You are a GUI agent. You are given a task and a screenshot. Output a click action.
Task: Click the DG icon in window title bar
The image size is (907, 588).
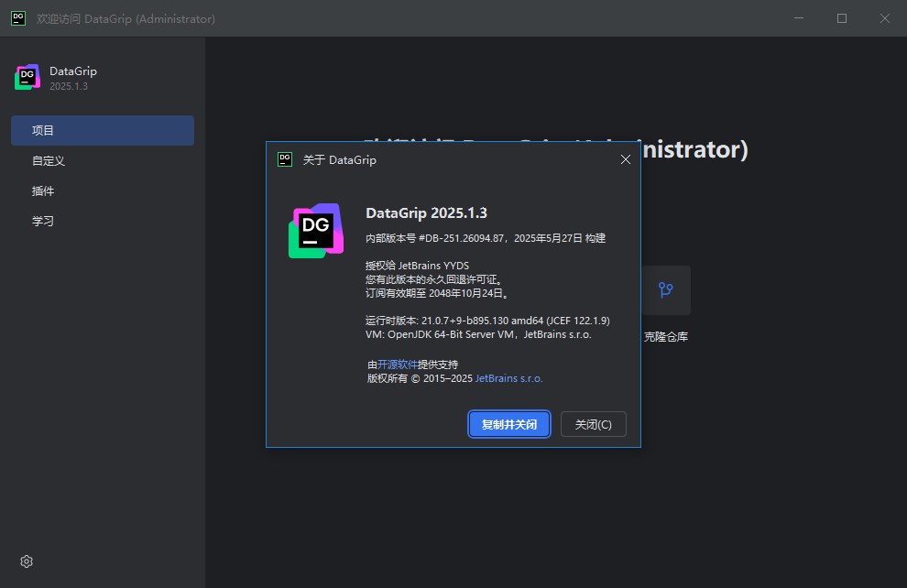pos(18,18)
